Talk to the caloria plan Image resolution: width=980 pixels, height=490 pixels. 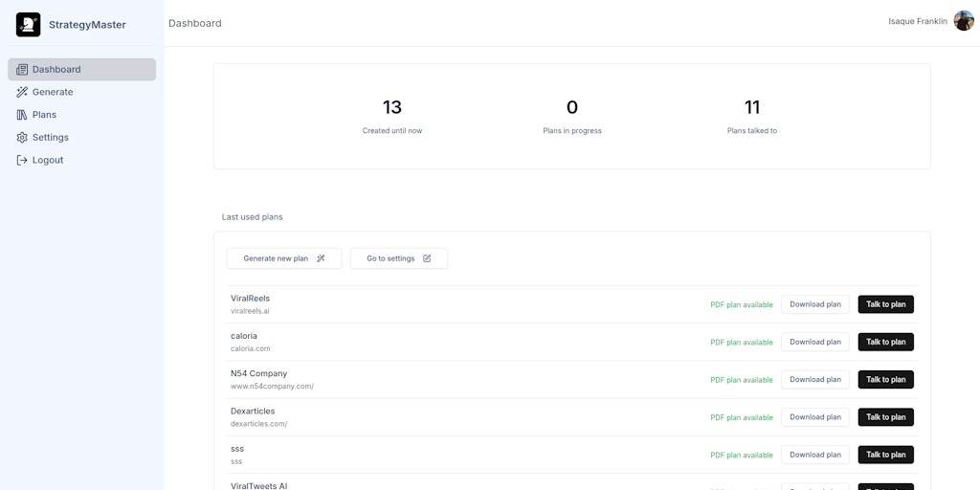pyautogui.click(x=885, y=342)
